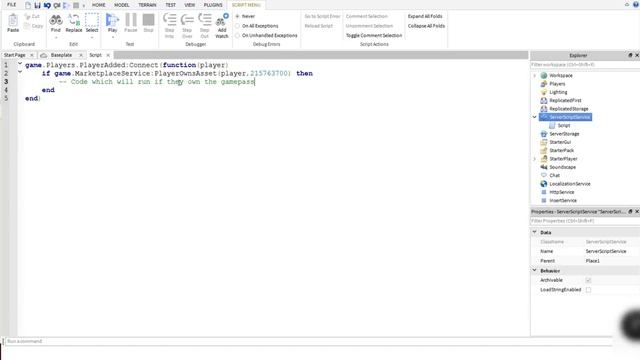
Task: Collapse the Data properties section
Action: [x=535, y=232]
